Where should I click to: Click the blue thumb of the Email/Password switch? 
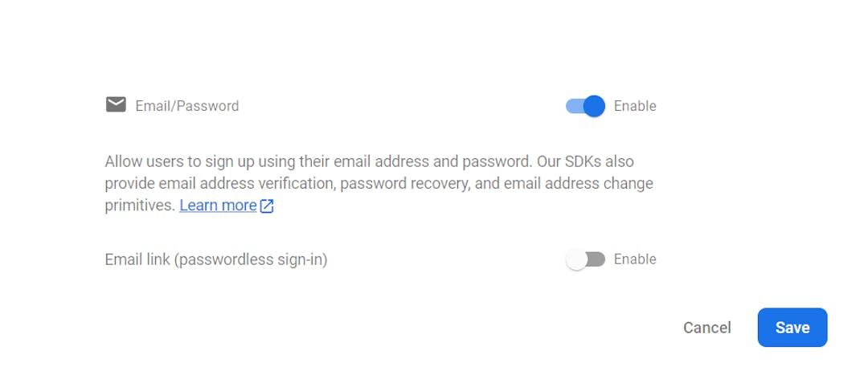594,106
